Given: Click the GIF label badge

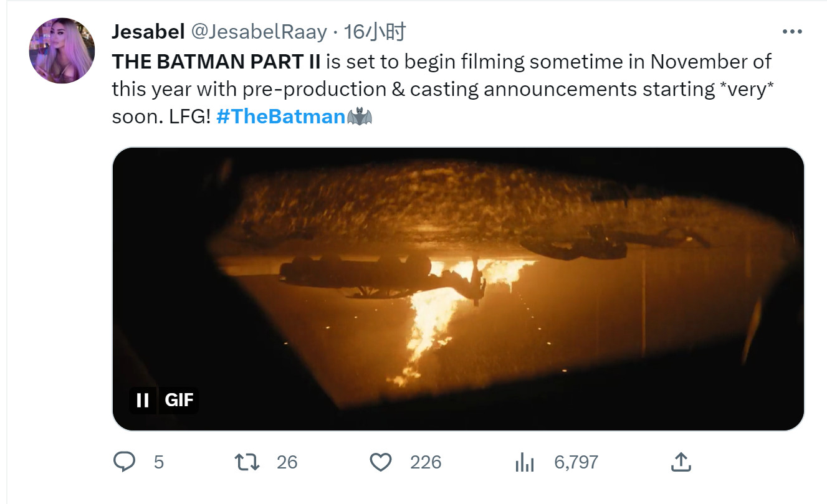Looking at the screenshot, I should coord(179,400).
